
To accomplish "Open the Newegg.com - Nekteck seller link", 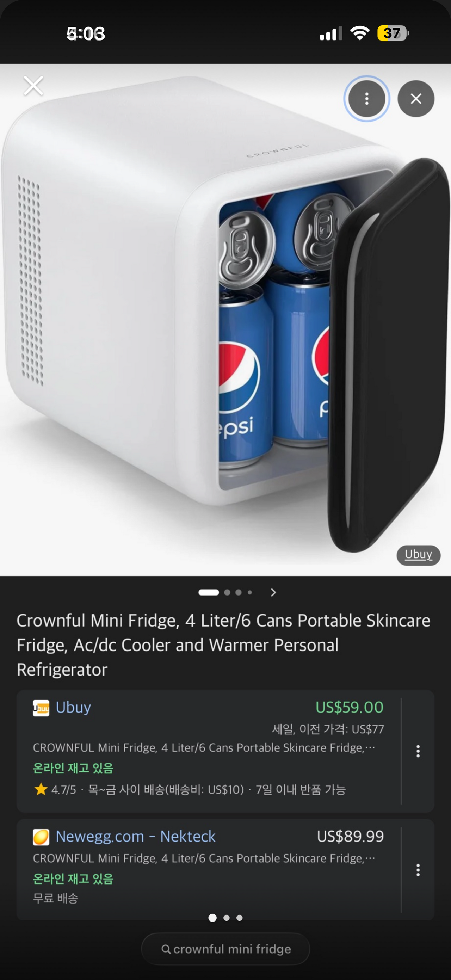I will [135, 836].
